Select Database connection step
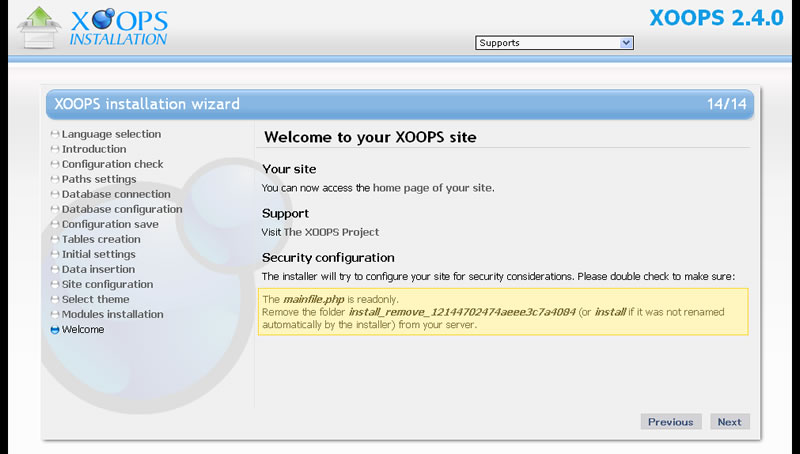This screenshot has height=454, width=800. pyautogui.click(x=116, y=194)
